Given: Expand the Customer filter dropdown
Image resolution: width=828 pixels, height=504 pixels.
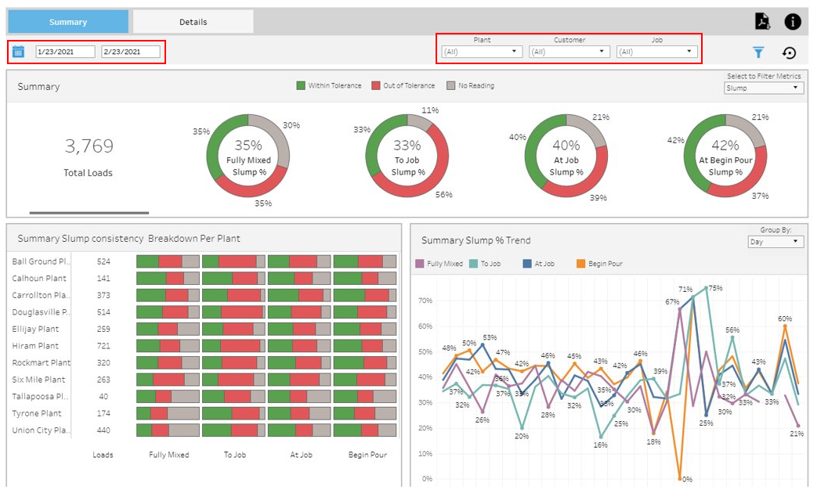Looking at the screenshot, I should (569, 52).
